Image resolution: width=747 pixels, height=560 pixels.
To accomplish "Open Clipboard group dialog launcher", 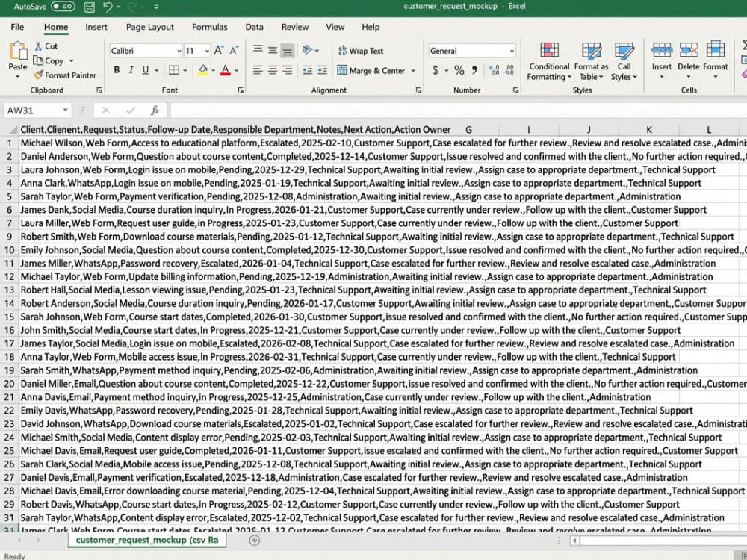I will (99, 90).
